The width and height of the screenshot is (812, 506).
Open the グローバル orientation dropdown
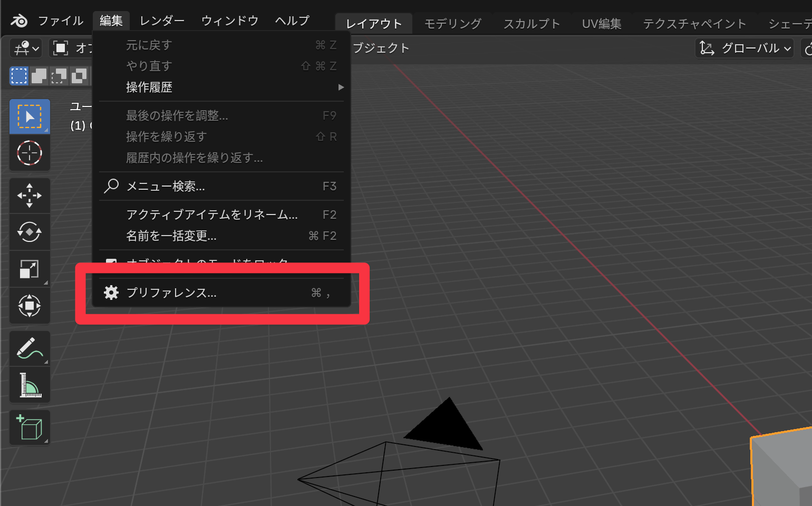tap(746, 48)
